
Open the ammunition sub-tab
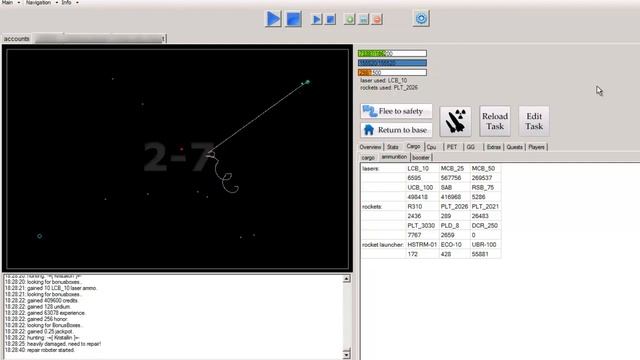[x=394, y=157]
